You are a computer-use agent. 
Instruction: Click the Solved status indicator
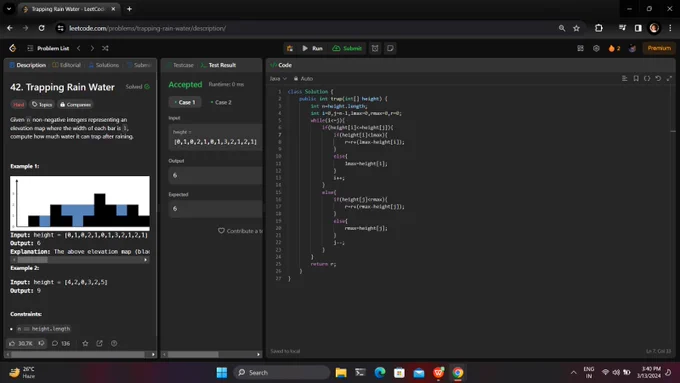pyautogui.click(x=137, y=87)
